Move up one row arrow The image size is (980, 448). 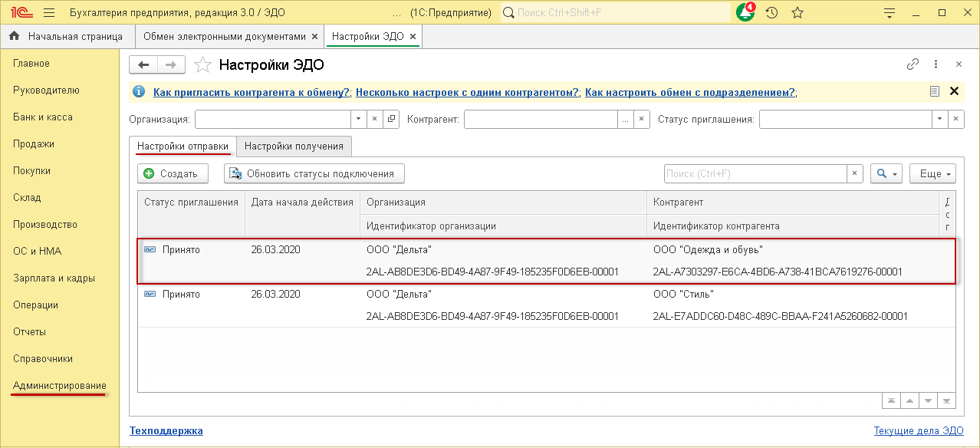click(x=909, y=400)
